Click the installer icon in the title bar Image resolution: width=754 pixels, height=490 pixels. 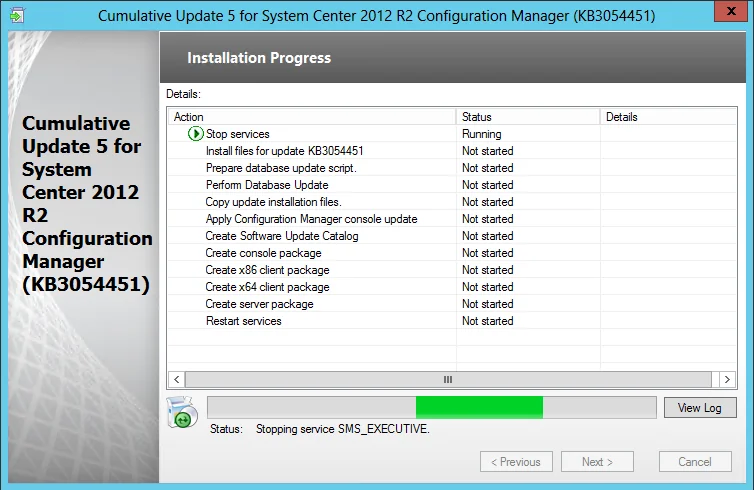click(17, 15)
